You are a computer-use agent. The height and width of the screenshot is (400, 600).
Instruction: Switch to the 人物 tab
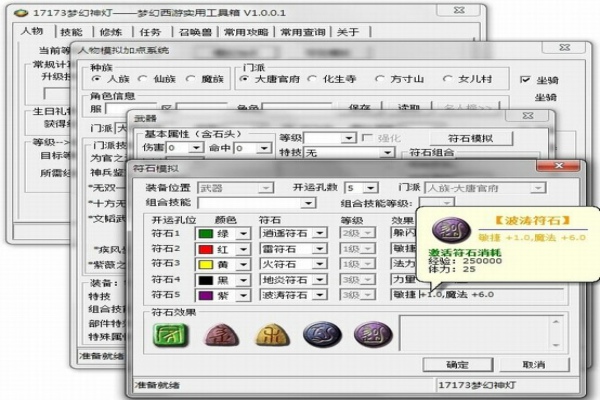(x=32, y=31)
